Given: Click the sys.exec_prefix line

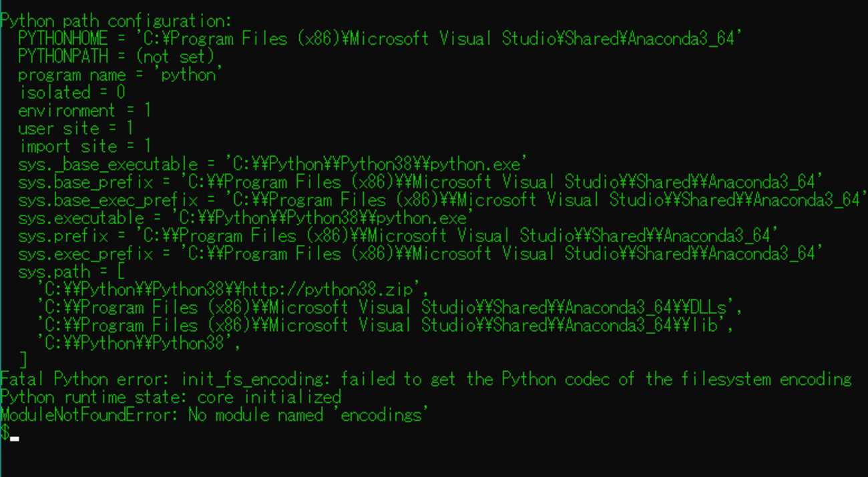Looking at the screenshot, I should [421, 254].
